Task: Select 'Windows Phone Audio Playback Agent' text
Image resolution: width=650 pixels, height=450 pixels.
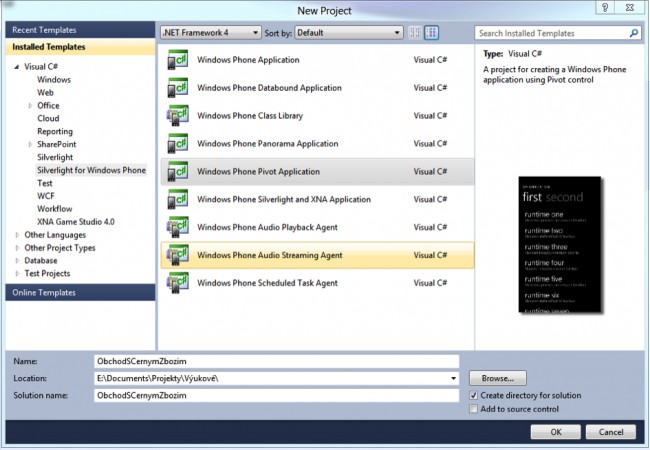Action: click(267, 227)
